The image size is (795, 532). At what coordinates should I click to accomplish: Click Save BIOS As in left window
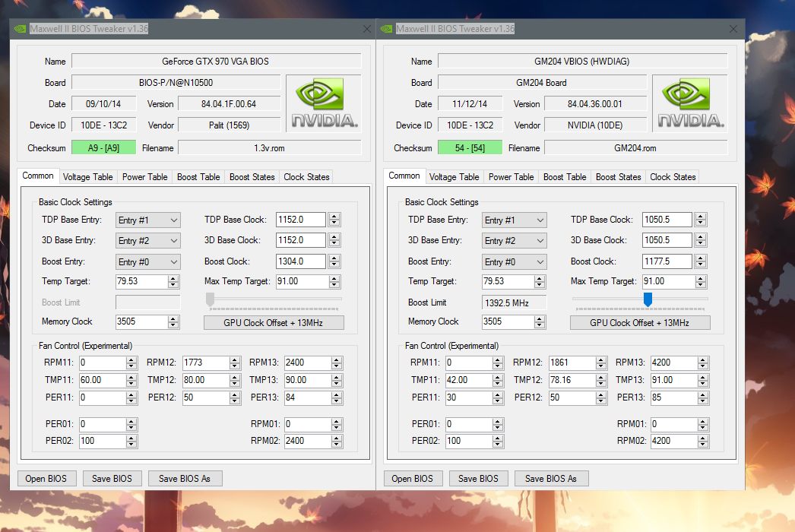coord(185,479)
